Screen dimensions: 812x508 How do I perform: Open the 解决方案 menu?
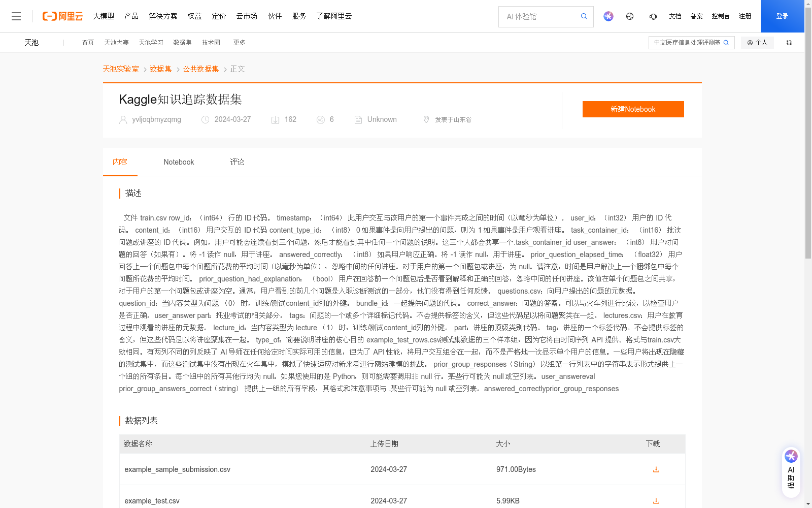(163, 16)
